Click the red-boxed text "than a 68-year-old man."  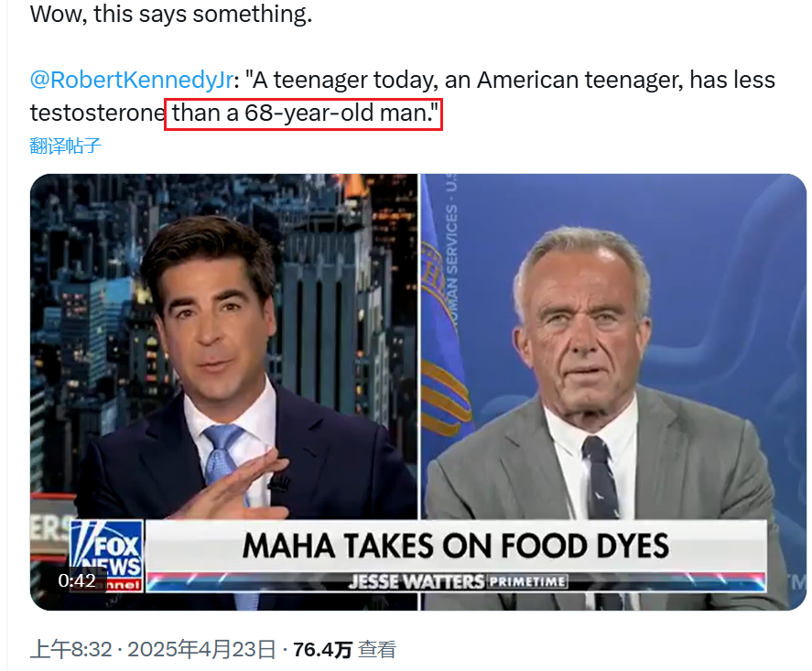[x=303, y=114]
